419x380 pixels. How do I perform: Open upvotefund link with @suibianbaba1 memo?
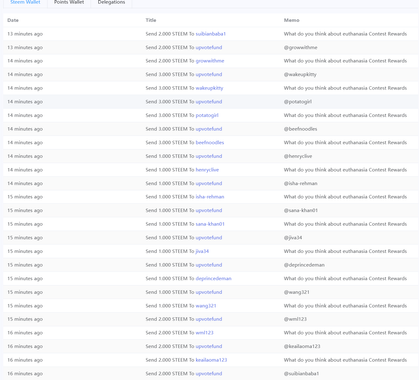(x=209, y=374)
